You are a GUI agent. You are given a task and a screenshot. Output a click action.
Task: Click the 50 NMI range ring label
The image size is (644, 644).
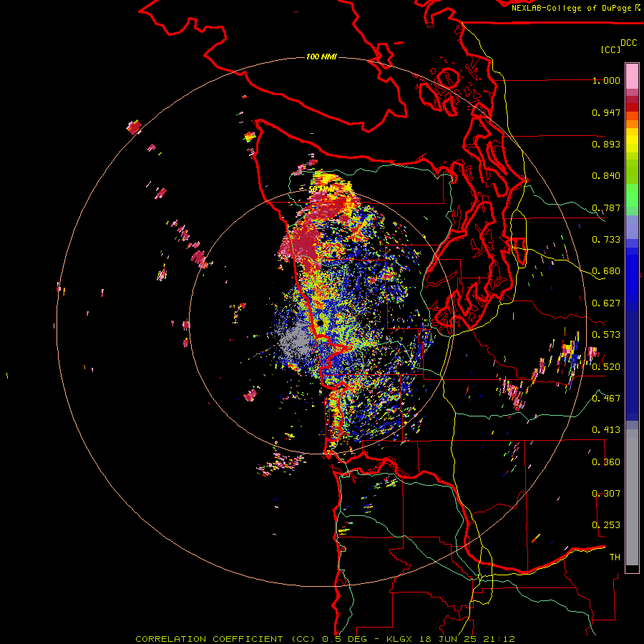(321, 190)
